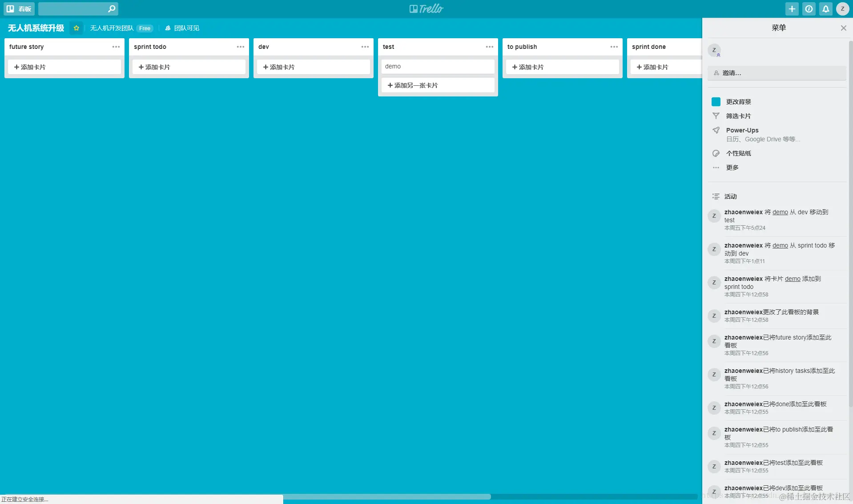Open the demo card in test list

438,66
